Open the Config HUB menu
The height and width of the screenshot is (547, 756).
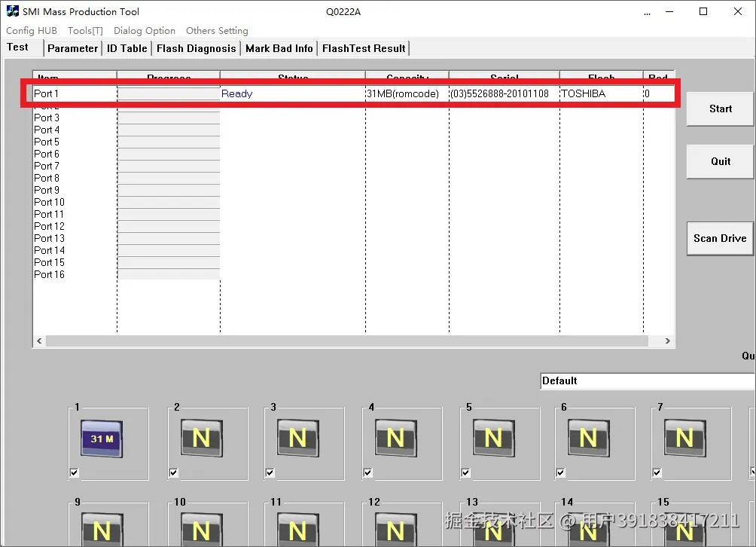(32, 30)
